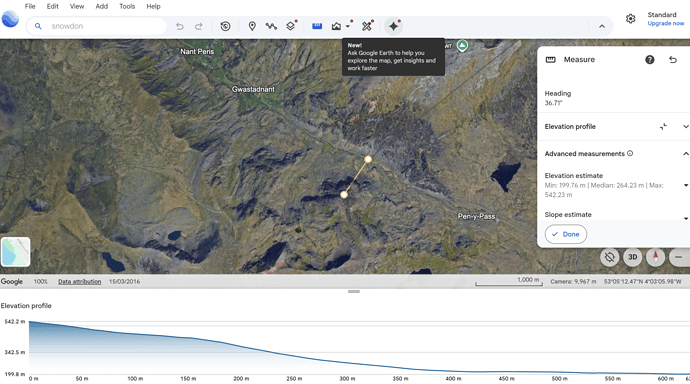690x384 pixels.
Task: Click the 1,000 m scale bar
Action: click(x=509, y=282)
